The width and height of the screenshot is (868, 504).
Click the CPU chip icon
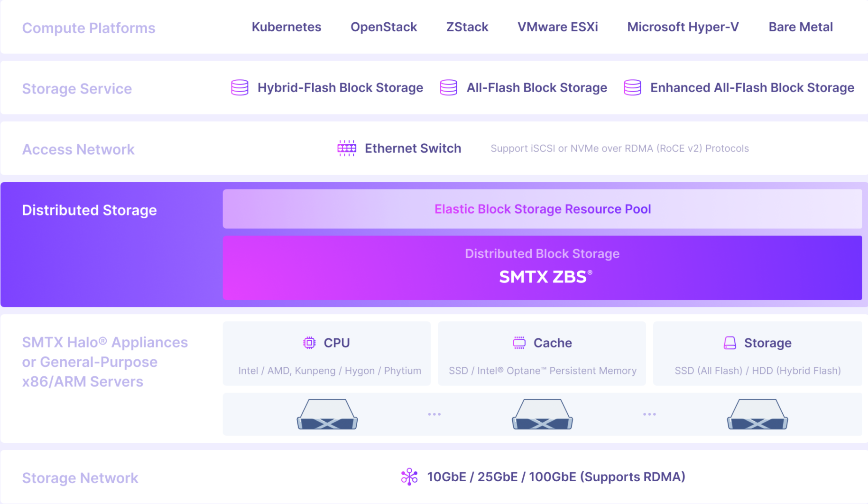point(309,343)
